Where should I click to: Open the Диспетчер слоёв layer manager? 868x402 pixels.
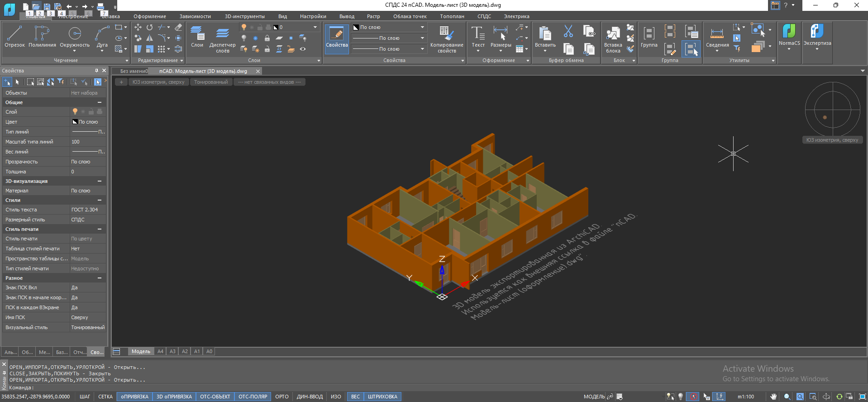pyautogui.click(x=222, y=39)
